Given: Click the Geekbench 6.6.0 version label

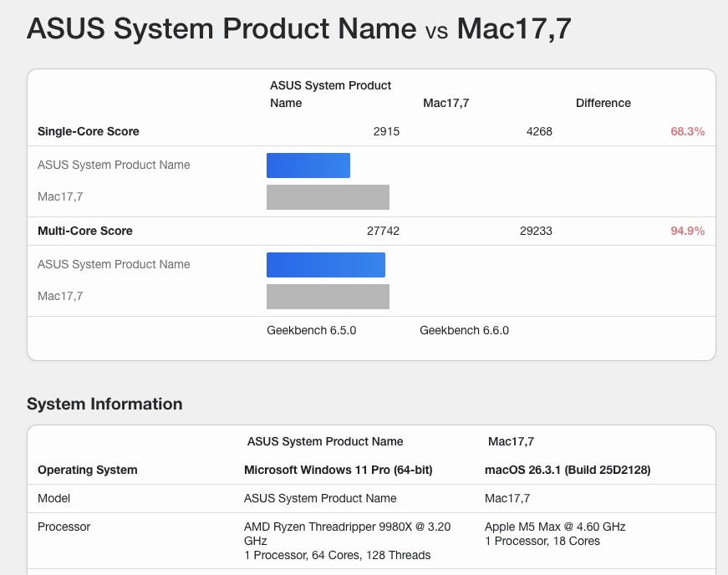Looking at the screenshot, I should 464,330.
